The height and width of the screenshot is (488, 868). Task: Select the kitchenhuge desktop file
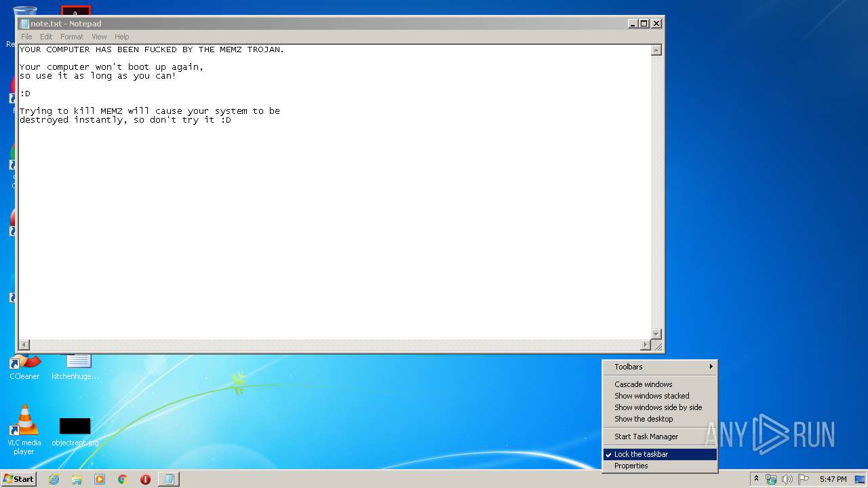(75, 367)
